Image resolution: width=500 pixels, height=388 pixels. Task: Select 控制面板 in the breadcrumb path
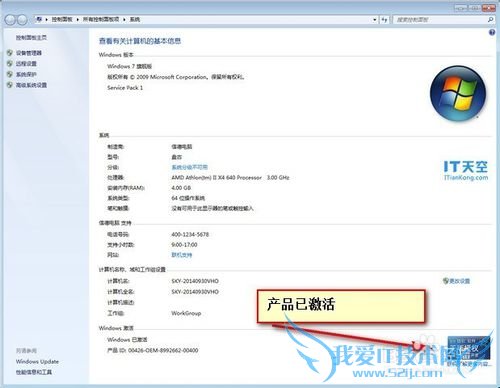pyautogui.click(x=62, y=20)
